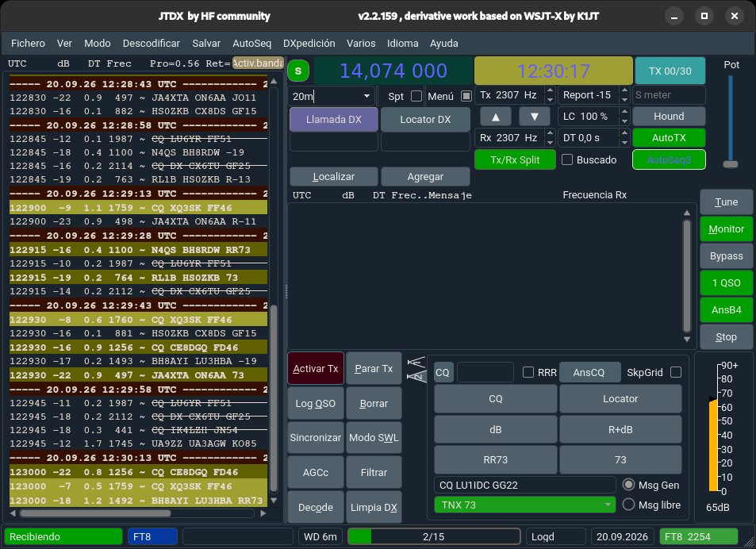Click the 2/15 progress bar

click(x=434, y=536)
